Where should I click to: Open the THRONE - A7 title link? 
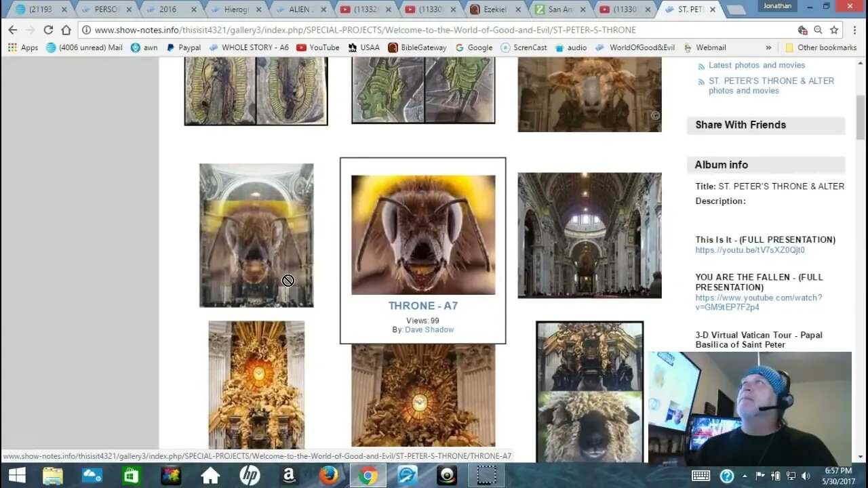[x=423, y=306]
